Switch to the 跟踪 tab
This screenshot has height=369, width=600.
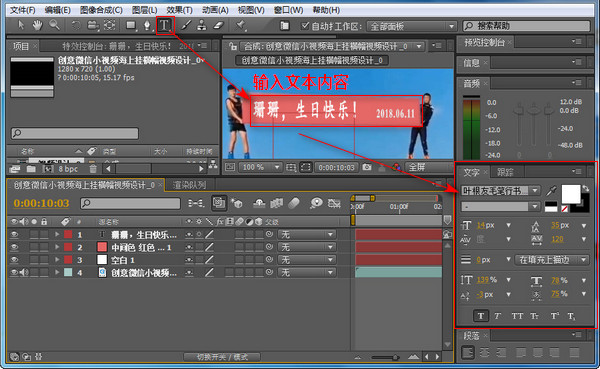505,172
